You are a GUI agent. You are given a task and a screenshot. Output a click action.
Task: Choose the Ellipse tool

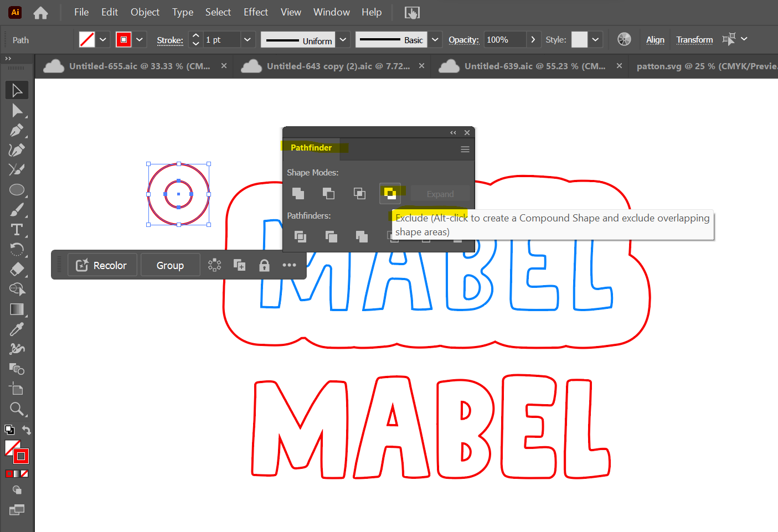click(x=17, y=190)
